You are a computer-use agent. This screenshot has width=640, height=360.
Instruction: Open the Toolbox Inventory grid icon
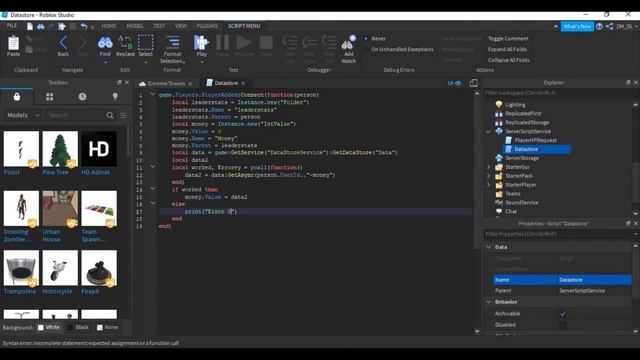click(49, 97)
